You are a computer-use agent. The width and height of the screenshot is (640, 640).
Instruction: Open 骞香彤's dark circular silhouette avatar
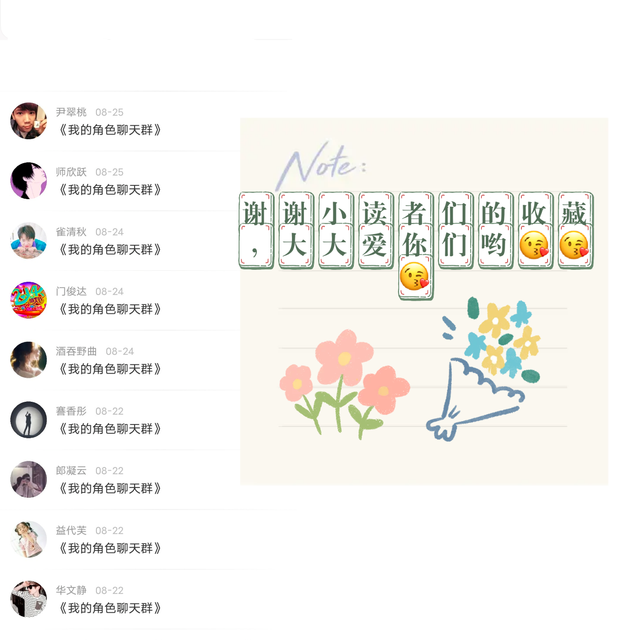[28, 420]
